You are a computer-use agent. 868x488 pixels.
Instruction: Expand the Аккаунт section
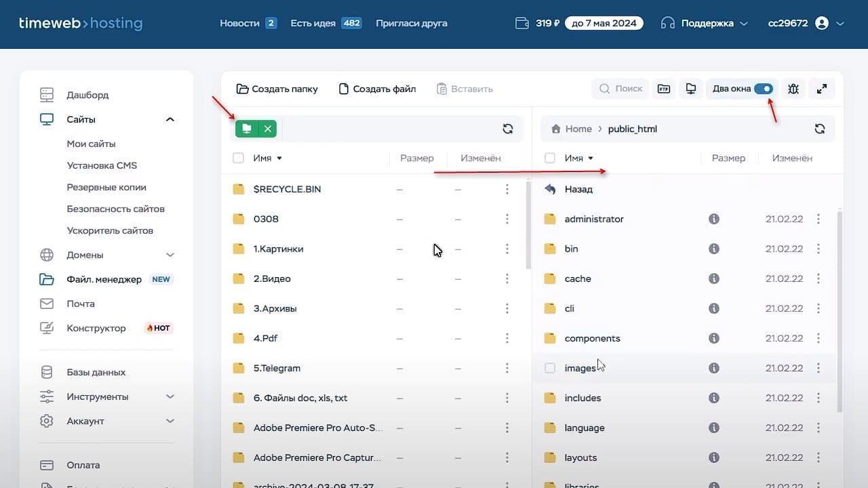[x=170, y=421]
